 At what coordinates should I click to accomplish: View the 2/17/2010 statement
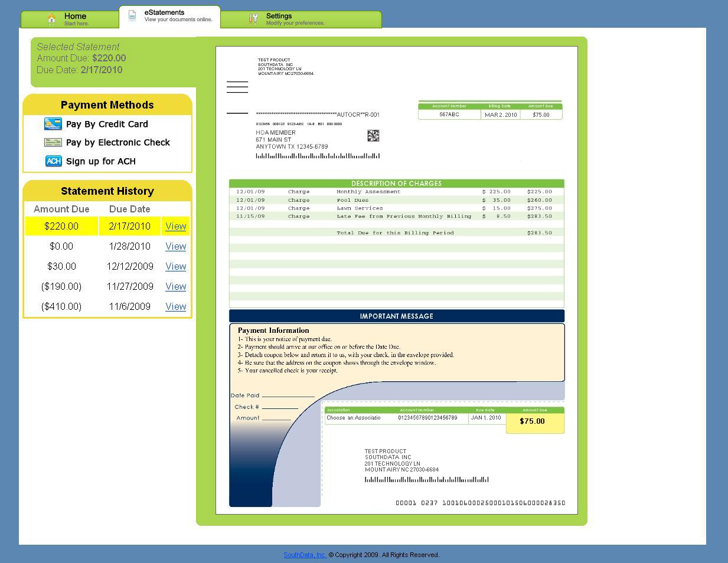point(175,226)
